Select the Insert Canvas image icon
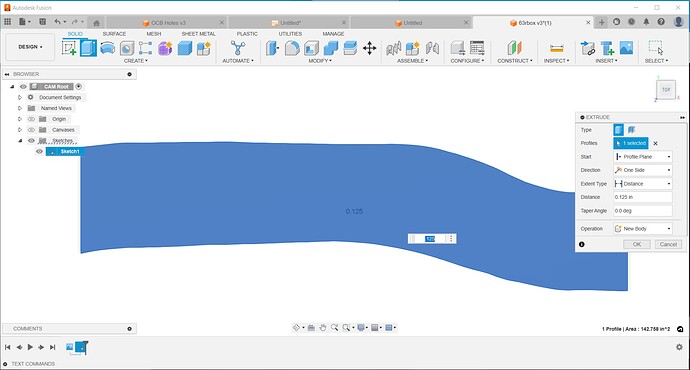Image resolution: width=690 pixels, height=370 pixels. [x=626, y=48]
